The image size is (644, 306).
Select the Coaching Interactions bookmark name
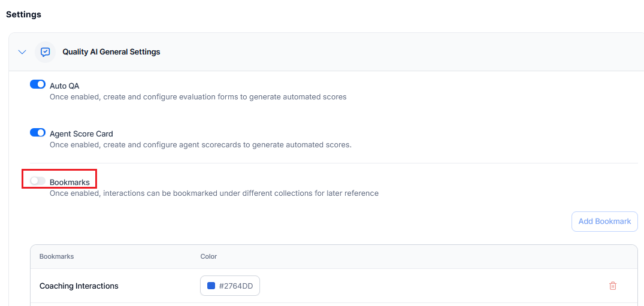tap(79, 286)
